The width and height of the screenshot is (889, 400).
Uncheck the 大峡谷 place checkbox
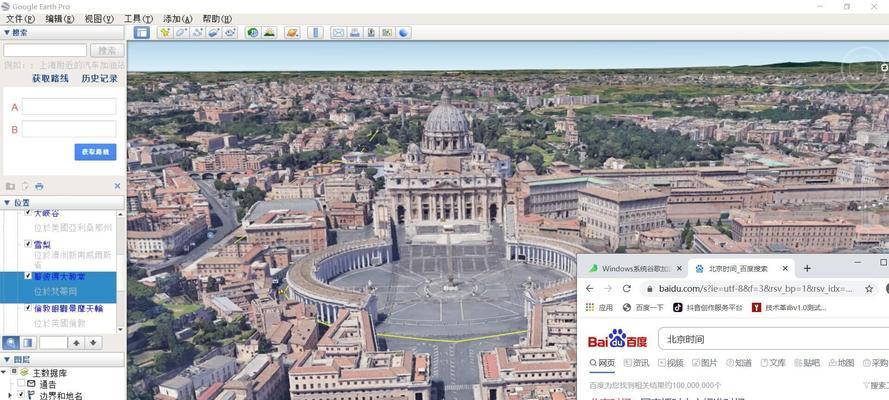point(28,212)
